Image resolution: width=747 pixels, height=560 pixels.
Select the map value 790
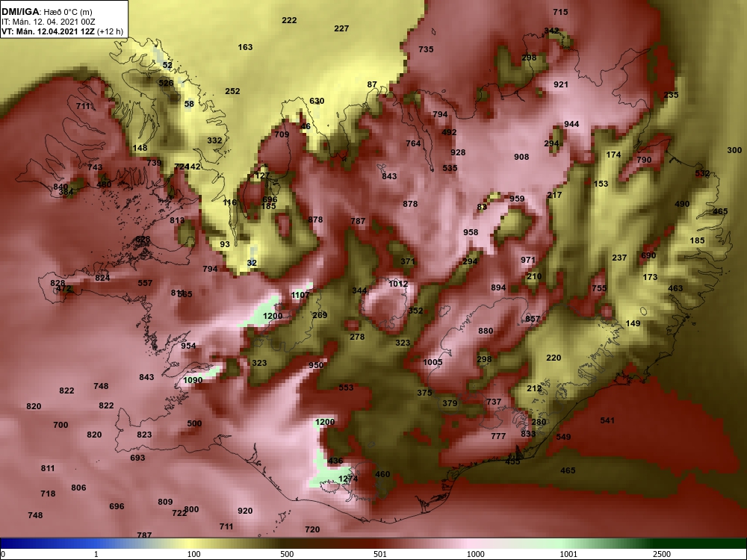click(644, 160)
